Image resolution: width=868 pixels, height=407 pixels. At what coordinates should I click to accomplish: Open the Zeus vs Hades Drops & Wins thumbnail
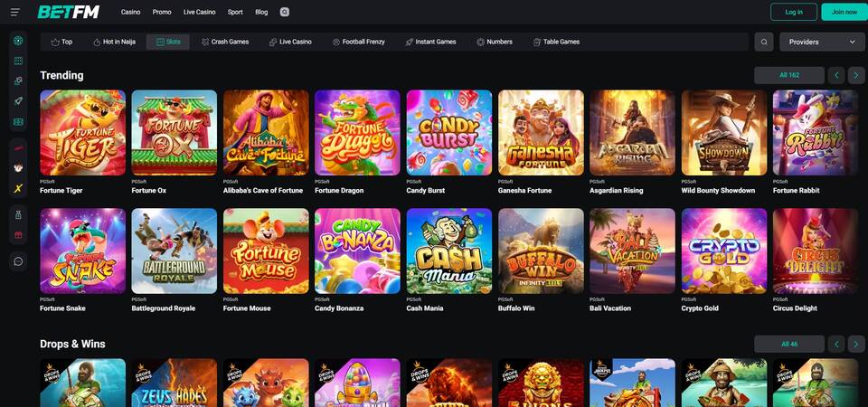click(x=175, y=383)
